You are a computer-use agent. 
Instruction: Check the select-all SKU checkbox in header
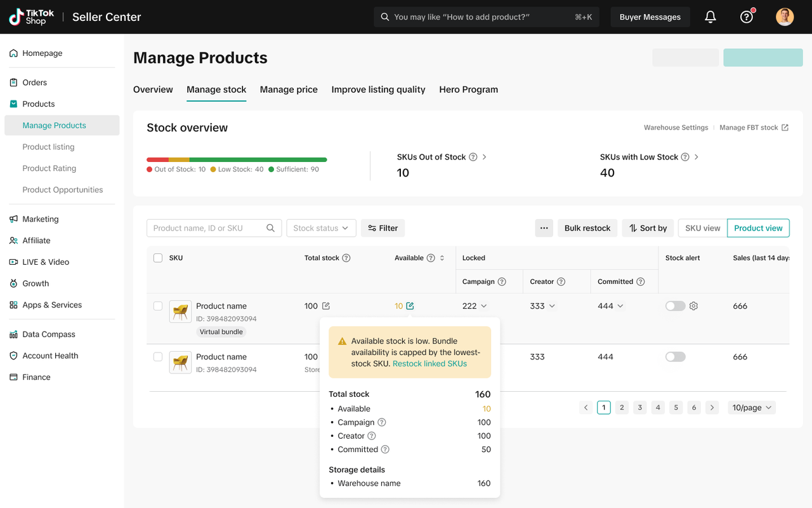pos(158,258)
